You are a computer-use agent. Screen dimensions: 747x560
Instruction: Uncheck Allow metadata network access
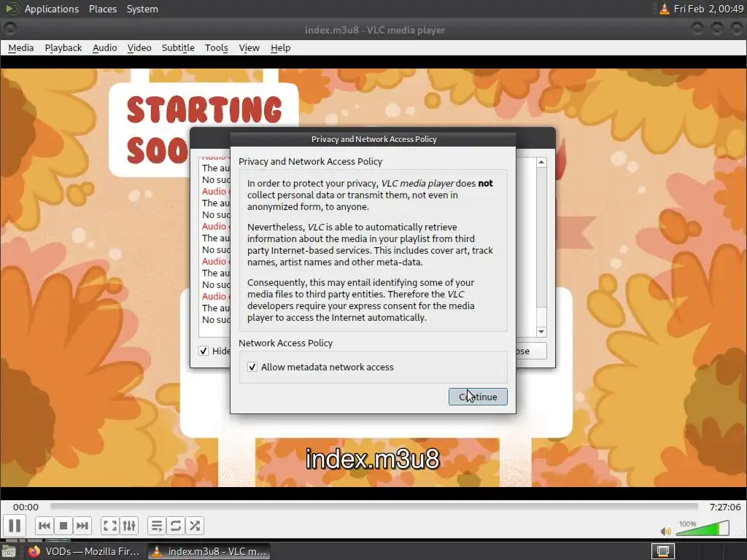point(252,367)
